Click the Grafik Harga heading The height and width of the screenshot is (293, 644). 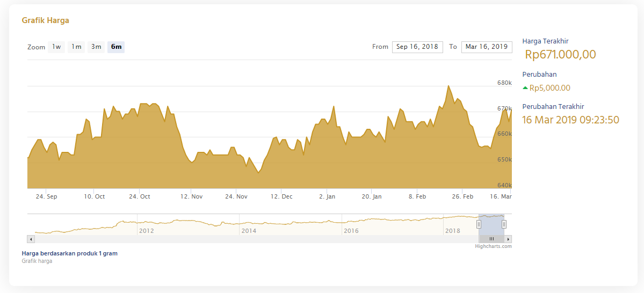(x=45, y=20)
